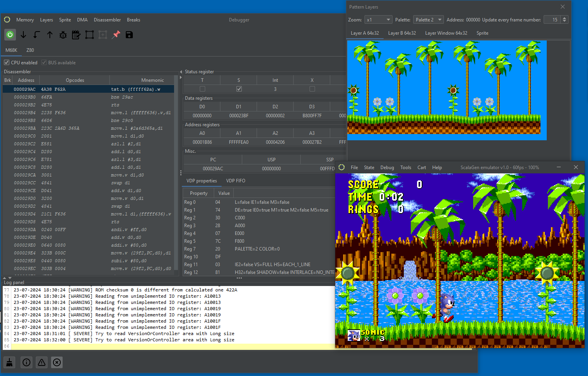
Task: Expand the disassembler panel with right arrow
Action: click(181, 77)
